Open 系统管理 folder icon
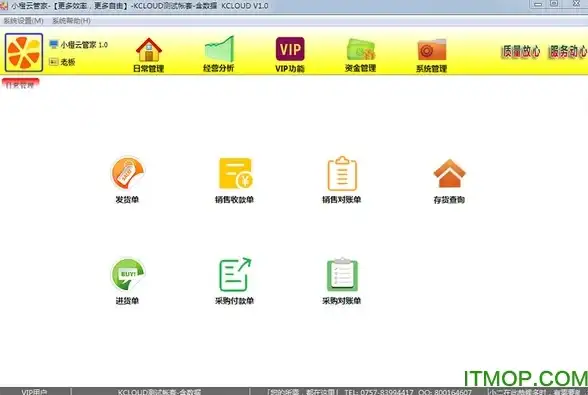The image size is (588, 395). coord(432,50)
